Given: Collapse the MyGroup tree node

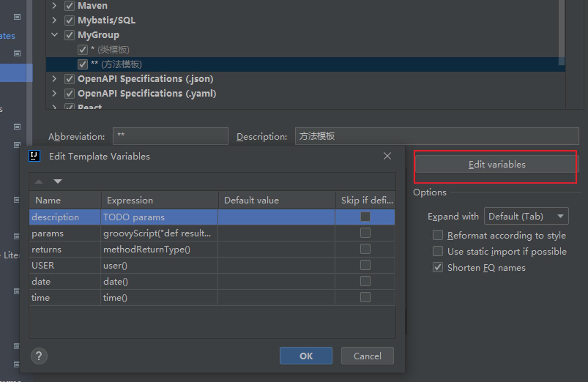Looking at the screenshot, I should click(54, 35).
